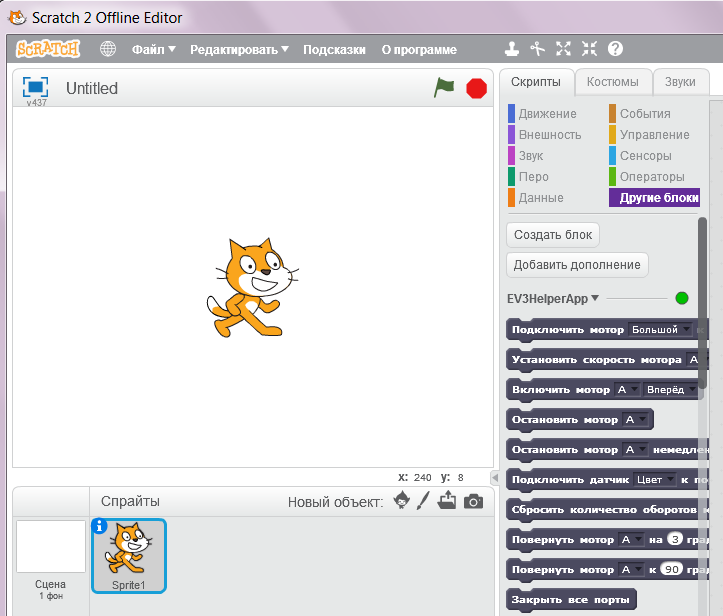Viewport: 723px width, 616px height.
Task: Switch to the Звуки tab
Action: (x=680, y=82)
